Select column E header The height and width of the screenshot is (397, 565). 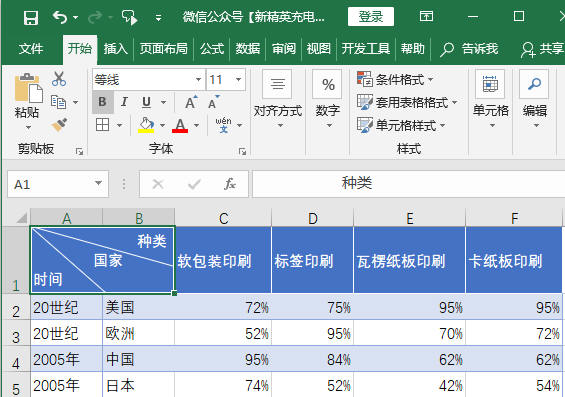tap(410, 218)
